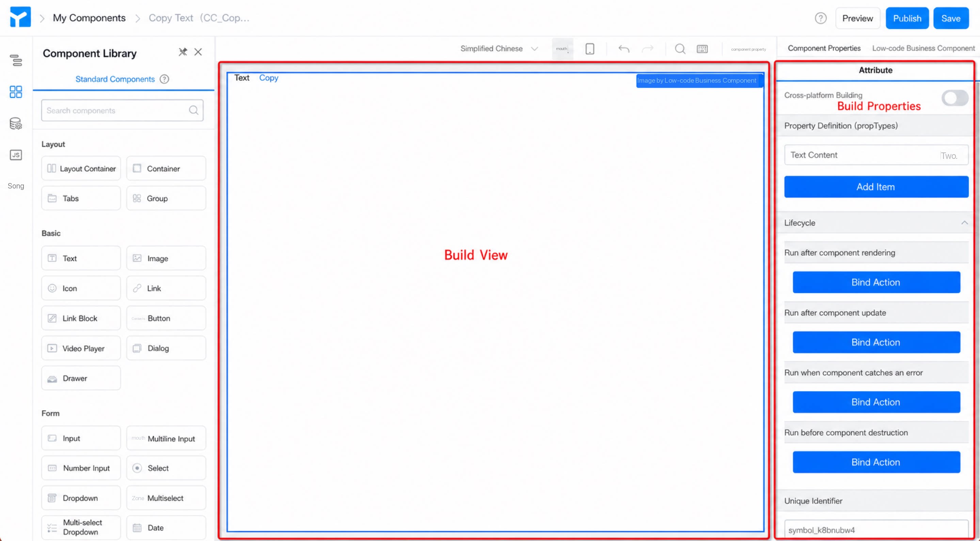Open the search magnifier in toolbar
Viewport: 980px width, 541px height.
[x=680, y=49]
